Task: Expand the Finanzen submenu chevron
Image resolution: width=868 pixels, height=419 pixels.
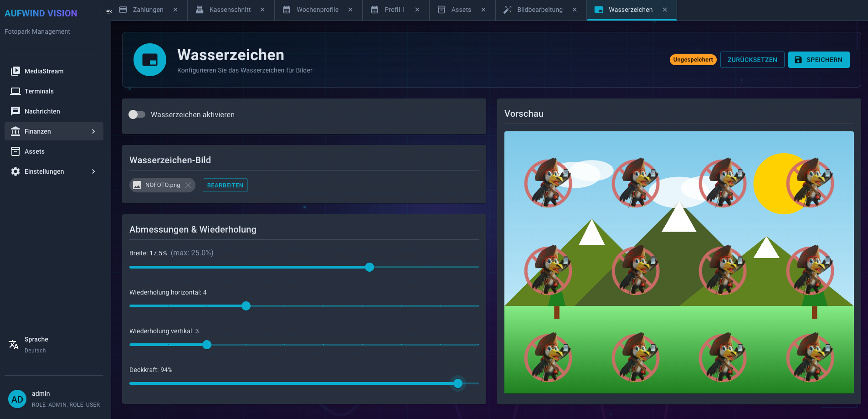Action: (x=93, y=131)
